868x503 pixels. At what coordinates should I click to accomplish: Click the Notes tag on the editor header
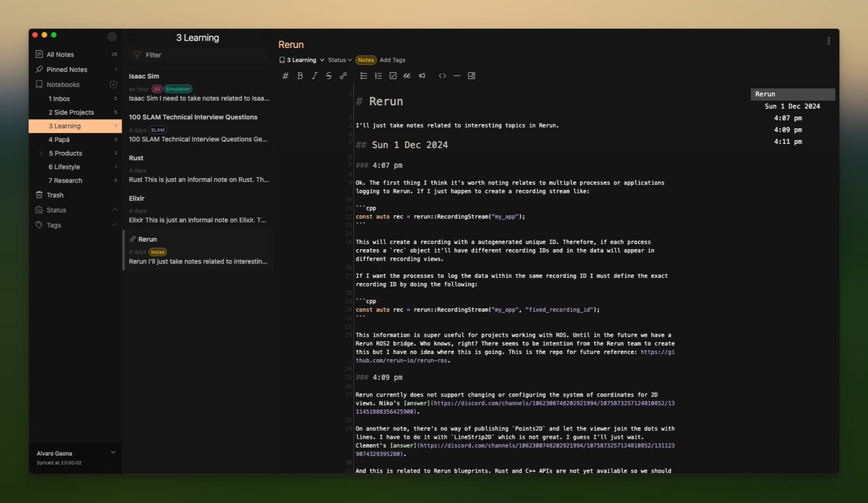(366, 60)
